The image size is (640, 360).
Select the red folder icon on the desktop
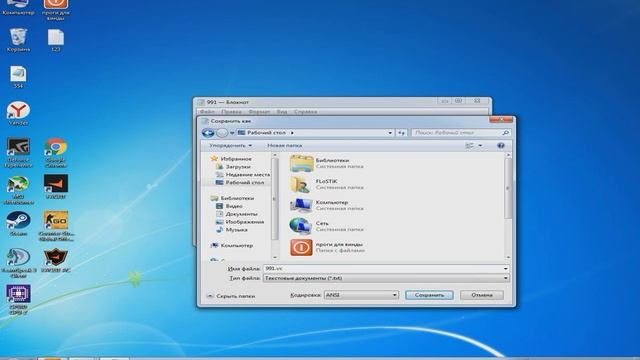56,10
